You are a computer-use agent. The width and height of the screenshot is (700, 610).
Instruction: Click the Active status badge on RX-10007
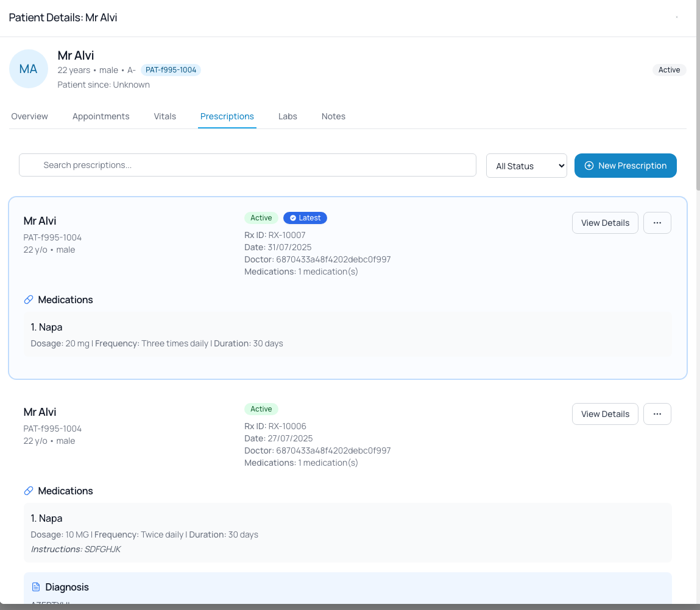coord(261,218)
